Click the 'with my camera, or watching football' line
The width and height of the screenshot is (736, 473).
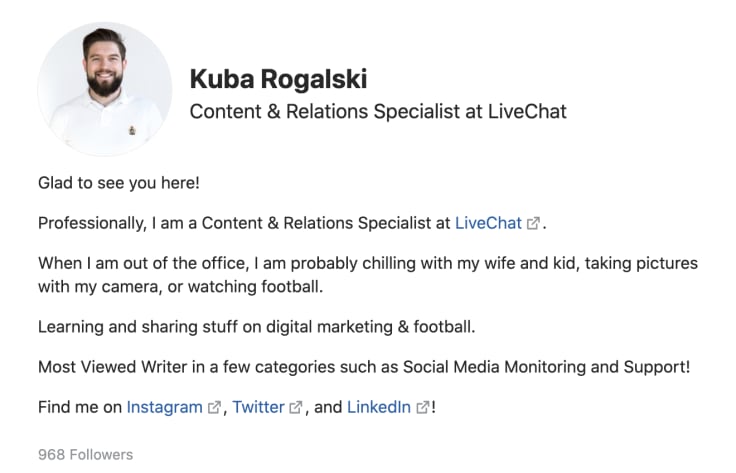[x=181, y=286]
